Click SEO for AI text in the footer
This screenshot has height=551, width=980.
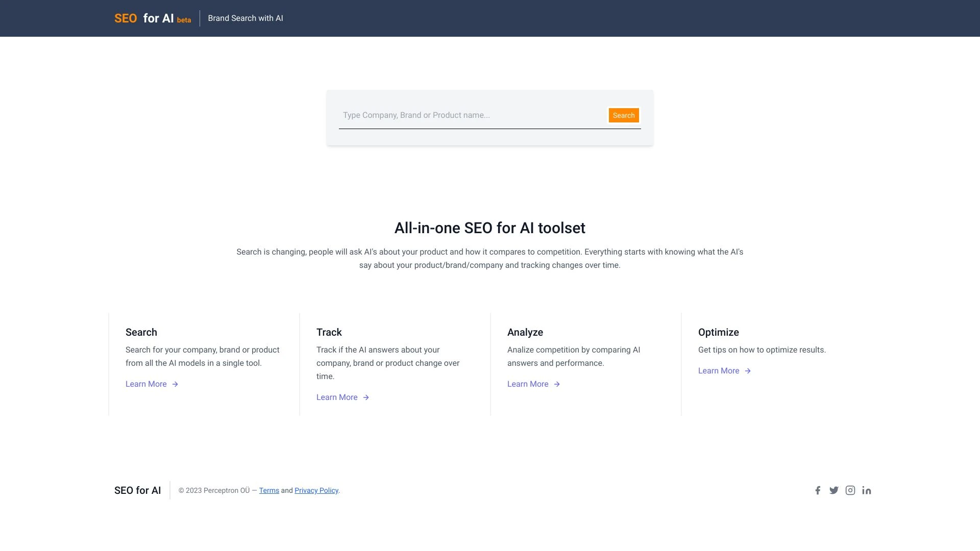point(137,490)
